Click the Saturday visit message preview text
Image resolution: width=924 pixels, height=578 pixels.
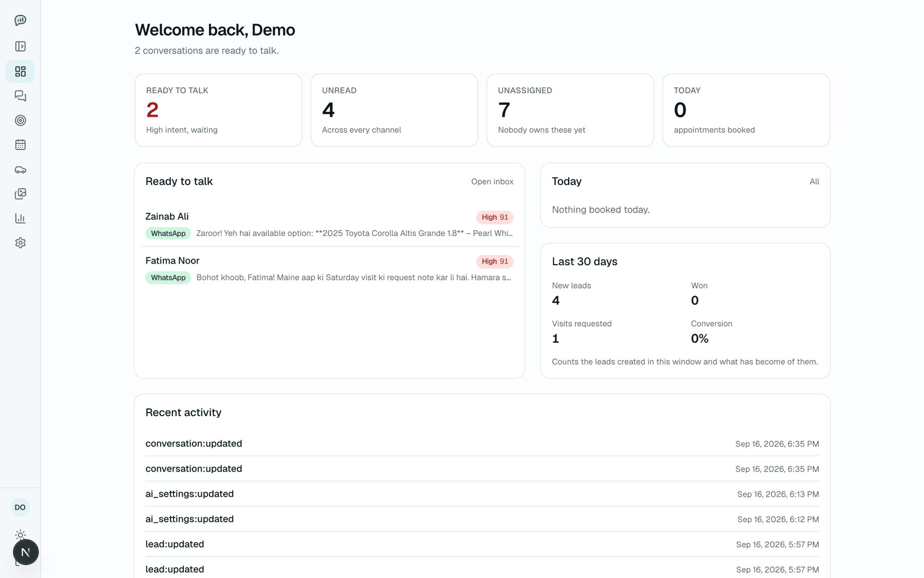pyautogui.click(x=354, y=277)
